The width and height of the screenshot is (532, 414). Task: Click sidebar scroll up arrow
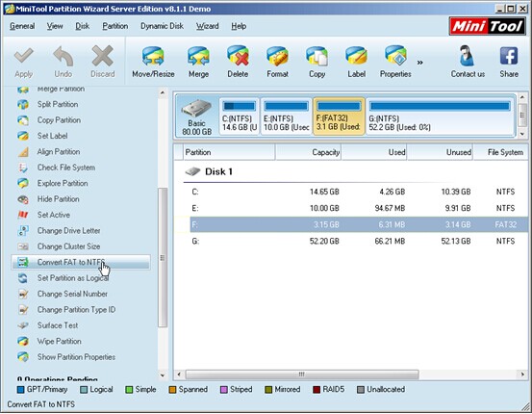tap(163, 92)
